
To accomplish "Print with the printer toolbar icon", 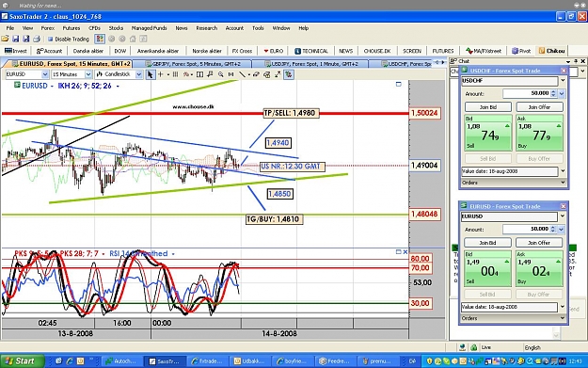I will pos(37,39).
